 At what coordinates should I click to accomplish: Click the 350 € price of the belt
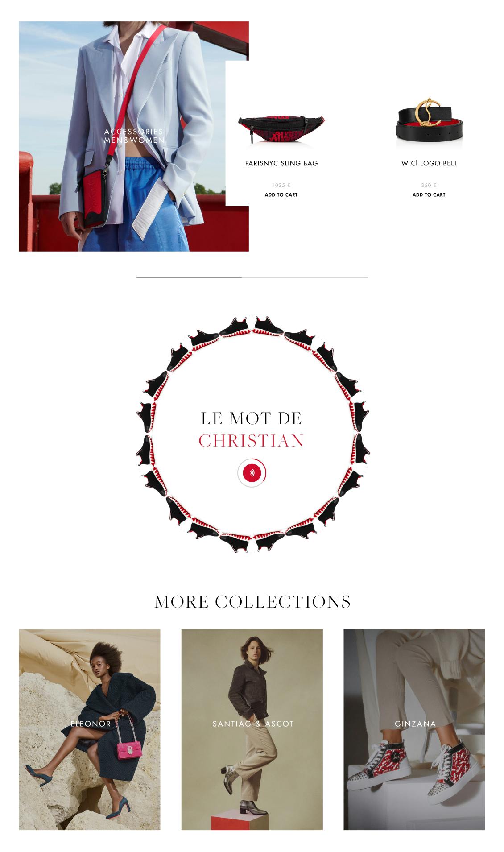[x=429, y=185]
